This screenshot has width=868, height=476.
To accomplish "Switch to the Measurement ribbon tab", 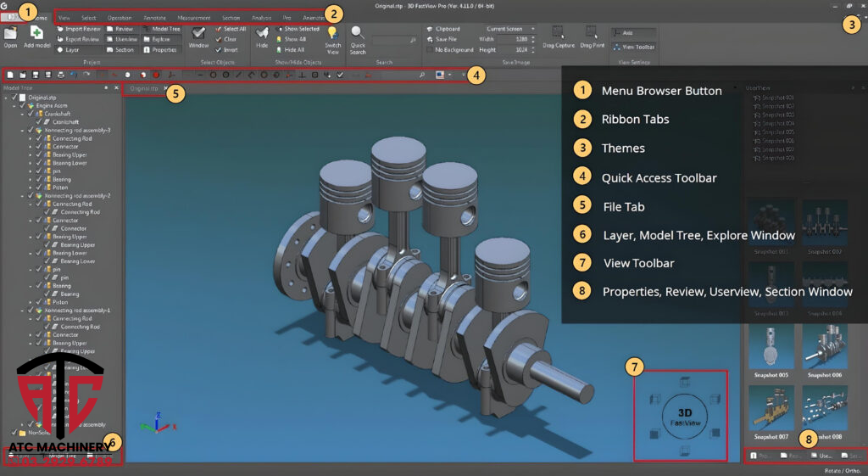I will (193, 17).
